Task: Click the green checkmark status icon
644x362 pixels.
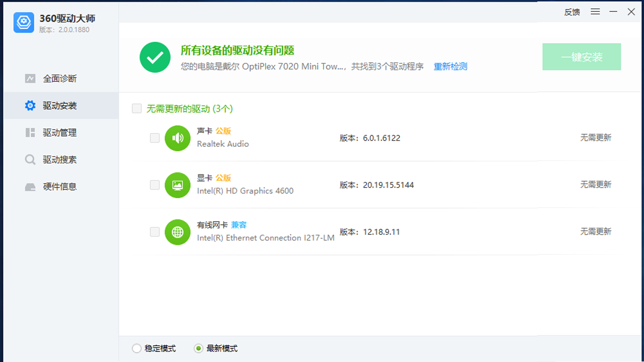Action: pyautogui.click(x=154, y=57)
